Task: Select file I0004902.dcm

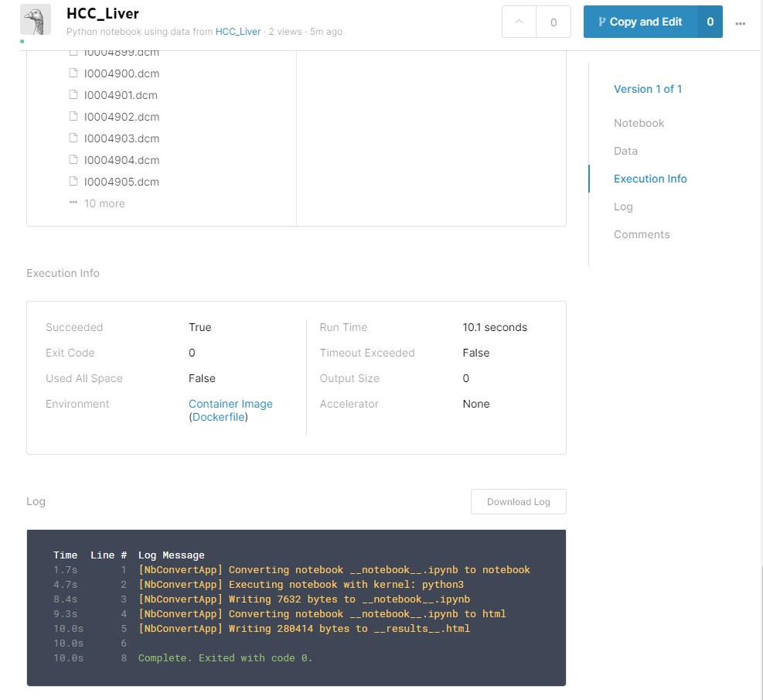Action: [121, 117]
